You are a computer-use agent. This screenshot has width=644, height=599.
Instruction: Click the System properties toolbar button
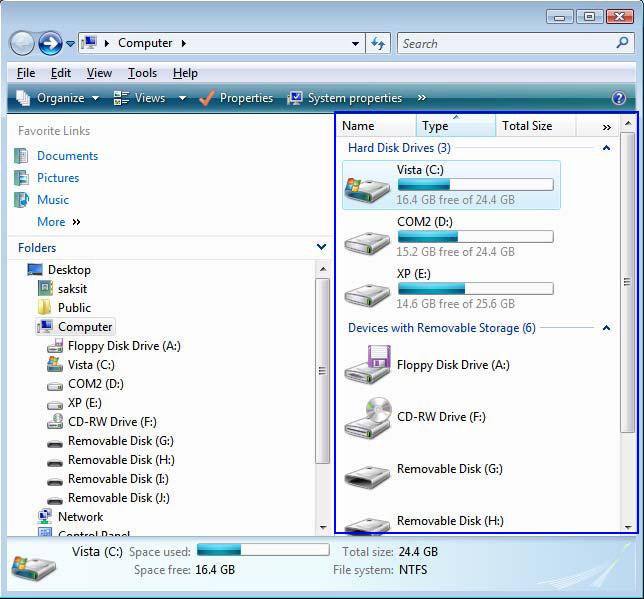(x=345, y=98)
